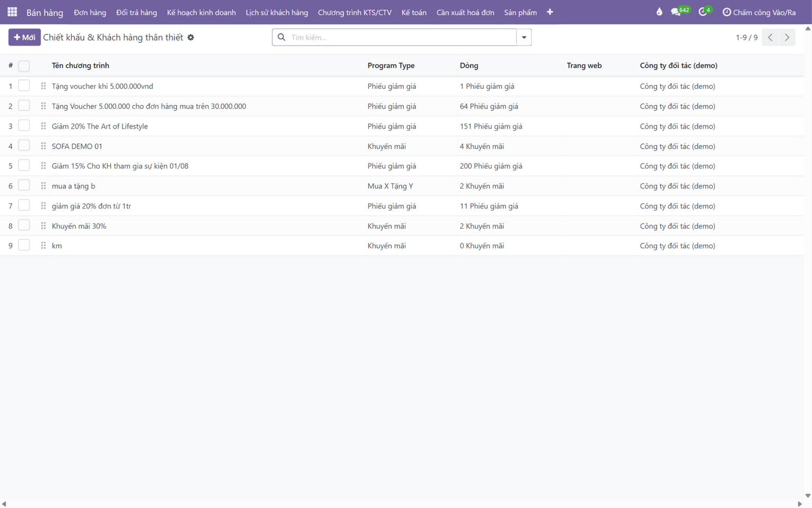
Task: Create a new program with Mới button
Action: [x=24, y=38]
